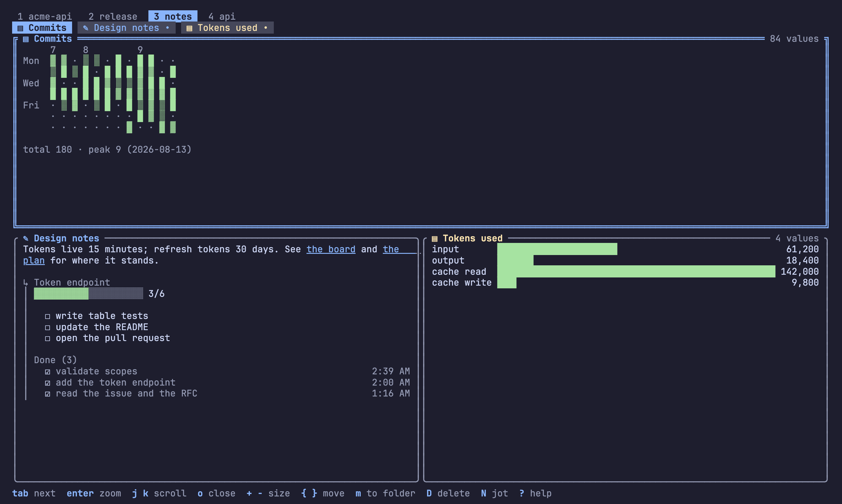Collapse the Token endpoint section arrow

point(26,283)
